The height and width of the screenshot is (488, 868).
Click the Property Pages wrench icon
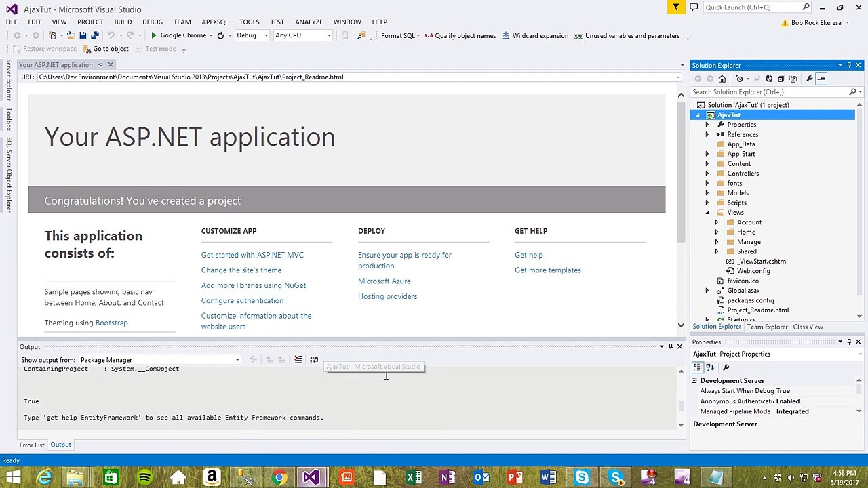tap(726, 367)
